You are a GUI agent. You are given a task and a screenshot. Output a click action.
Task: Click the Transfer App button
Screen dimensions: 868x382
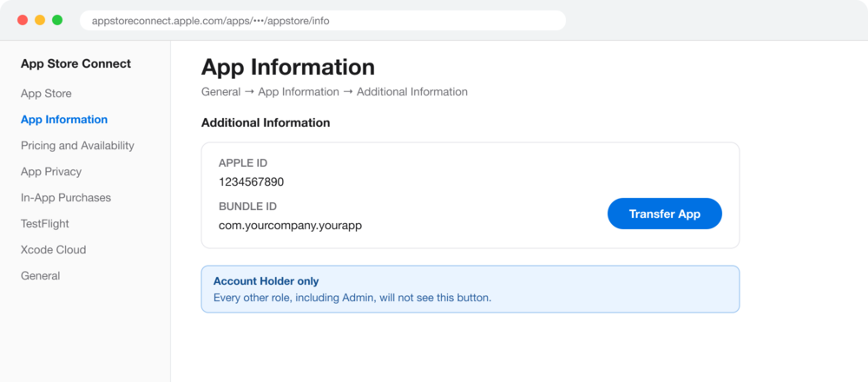pos(664,214)
